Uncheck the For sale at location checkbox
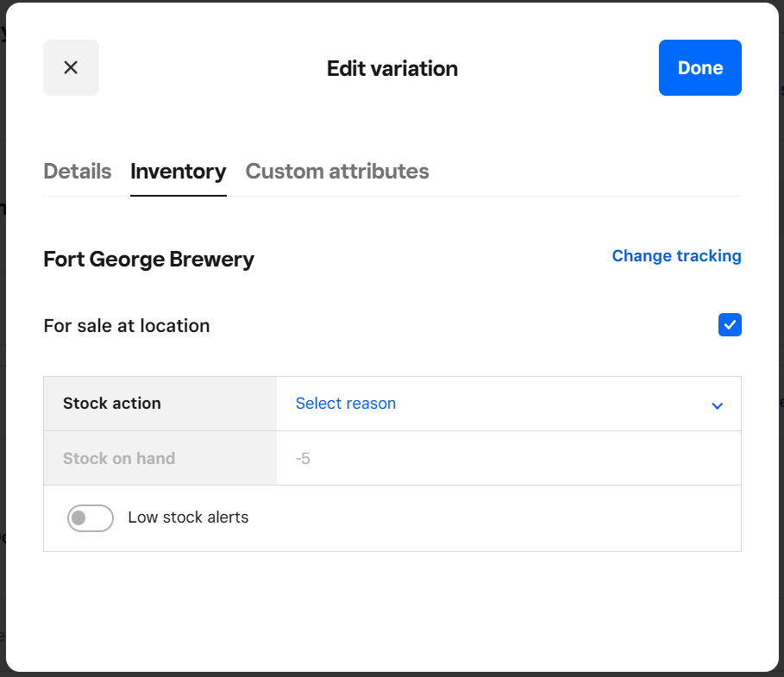This screenshot has width=784, height=677. (730, 325)
